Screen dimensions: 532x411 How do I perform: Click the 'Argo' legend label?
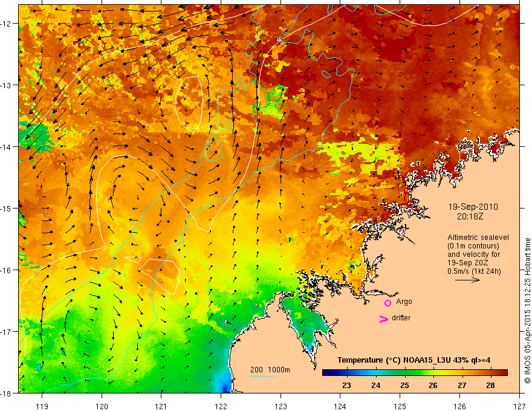coord(404,302)
